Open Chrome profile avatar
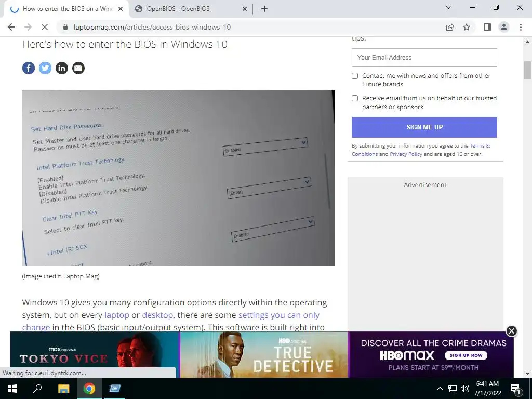Screen dimensions: 532x399 click(504, 27)
